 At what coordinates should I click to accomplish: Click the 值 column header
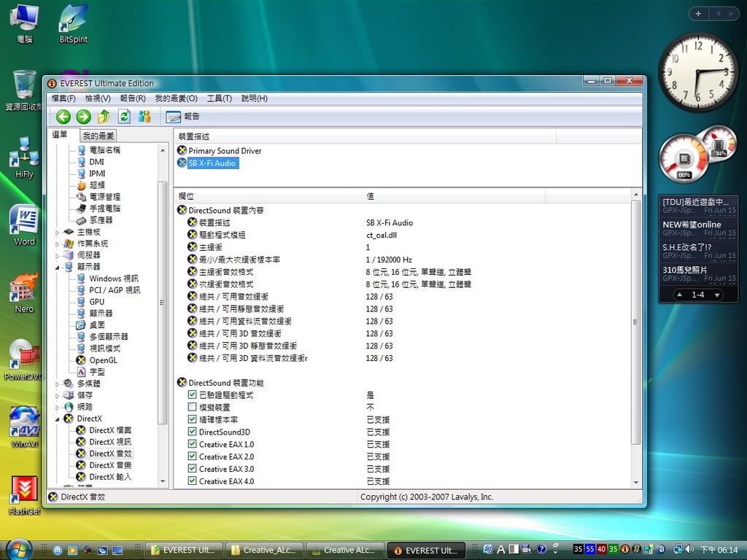[454, 196]
